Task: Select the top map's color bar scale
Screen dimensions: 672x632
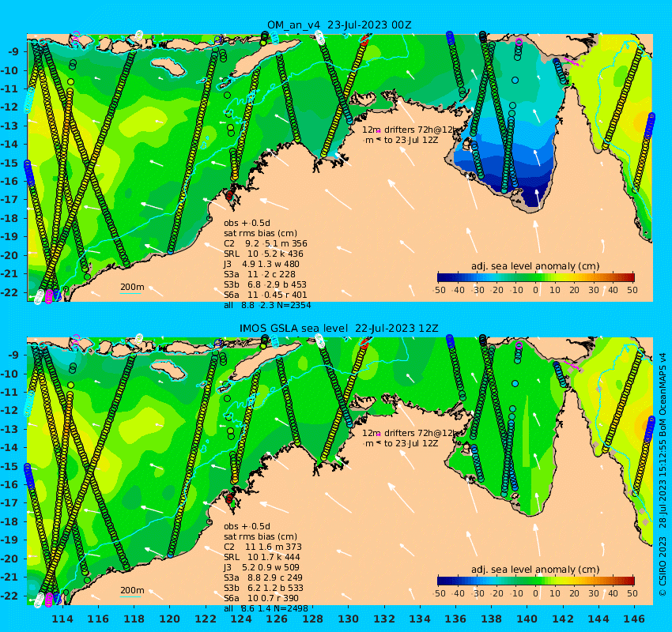Action: click(x=536, y=277)
